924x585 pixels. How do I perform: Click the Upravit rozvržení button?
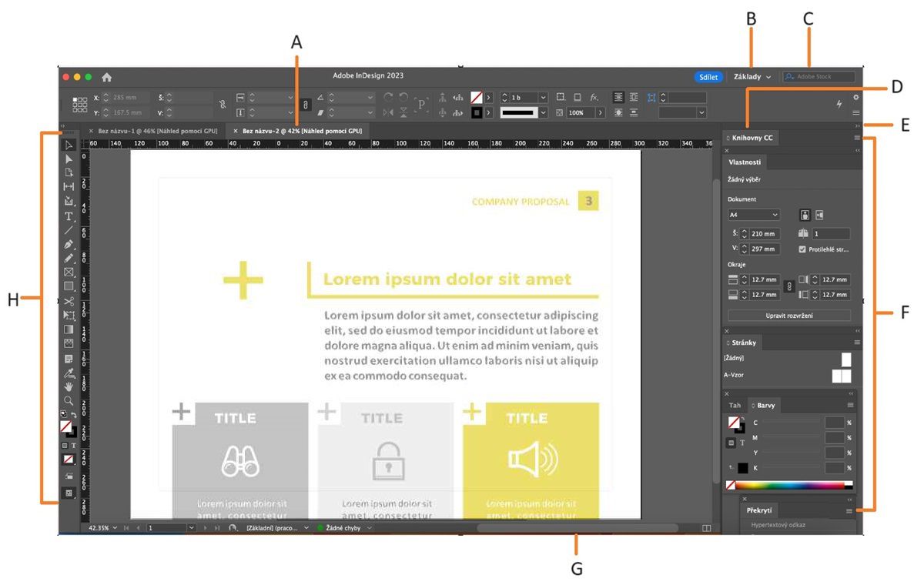tap(789, 316)
